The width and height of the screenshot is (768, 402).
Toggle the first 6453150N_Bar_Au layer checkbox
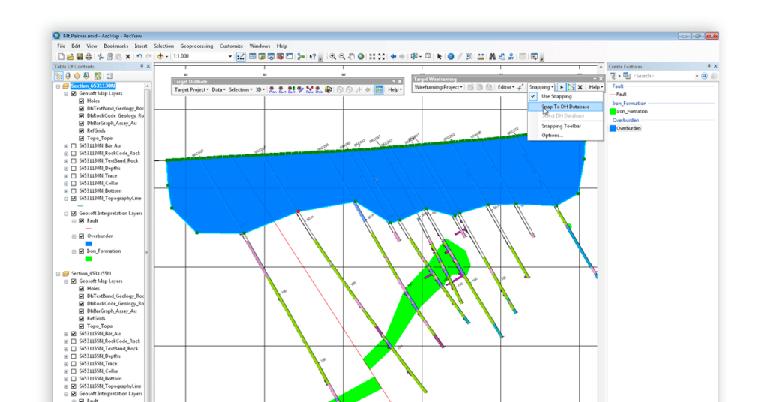pyautogui.click(x=74, y=146)
